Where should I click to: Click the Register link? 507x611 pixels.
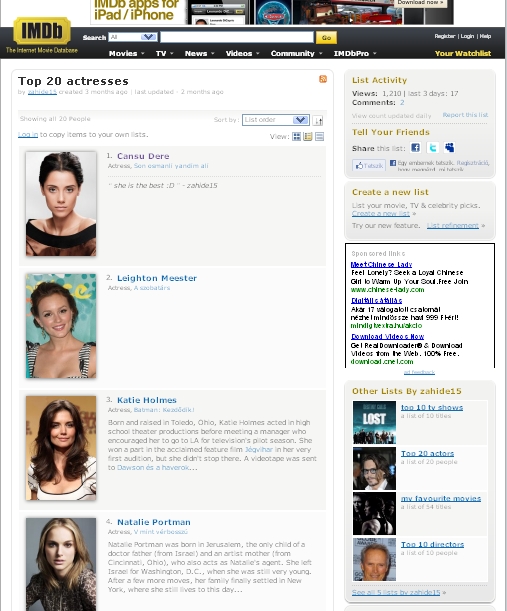coord(445,36)
